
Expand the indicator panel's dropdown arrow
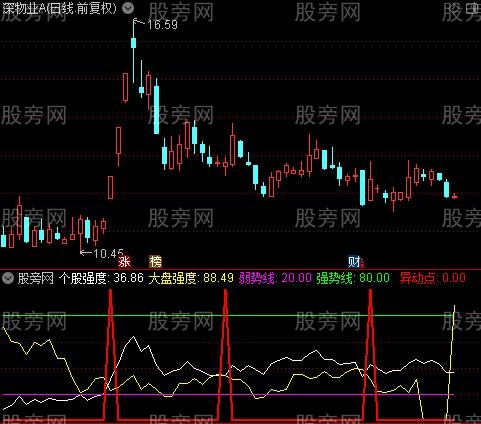[8, 278]
